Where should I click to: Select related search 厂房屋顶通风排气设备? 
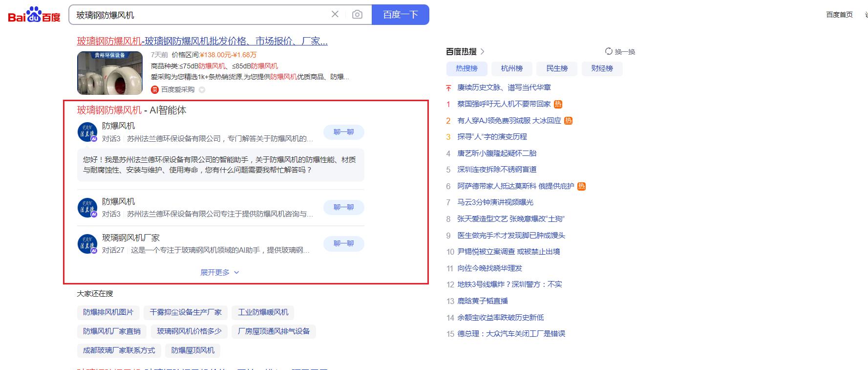[274, 331]
